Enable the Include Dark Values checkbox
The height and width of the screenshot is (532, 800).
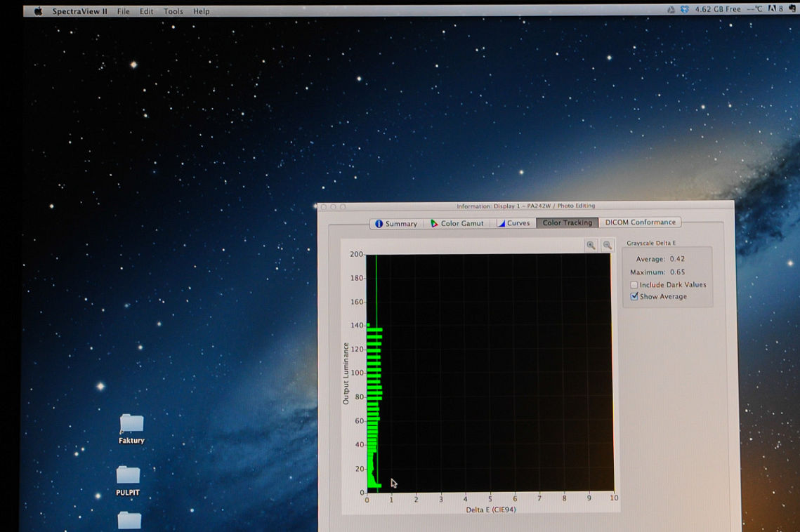(634, 285)
